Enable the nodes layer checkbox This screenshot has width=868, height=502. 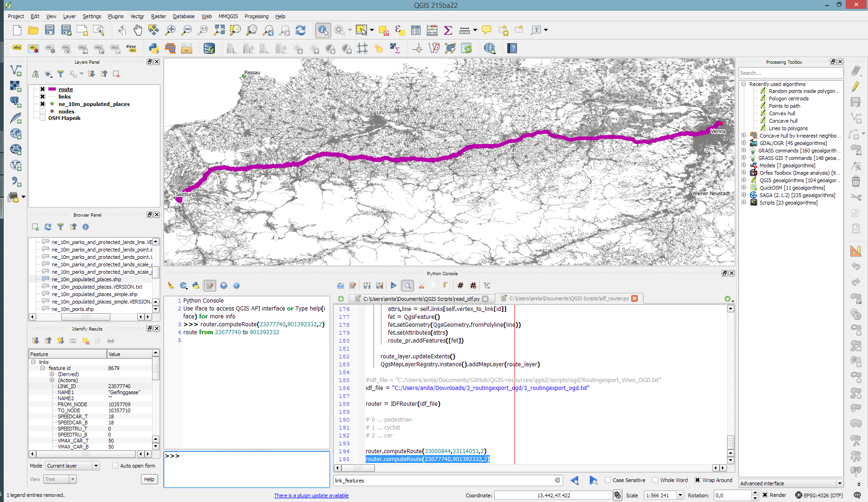point(42,112)
